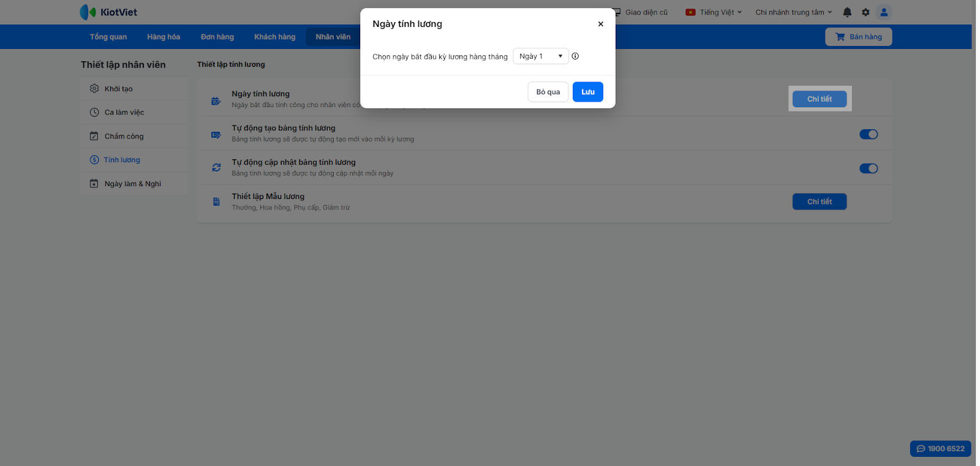Open the user account avatar

tap(884, 12)
